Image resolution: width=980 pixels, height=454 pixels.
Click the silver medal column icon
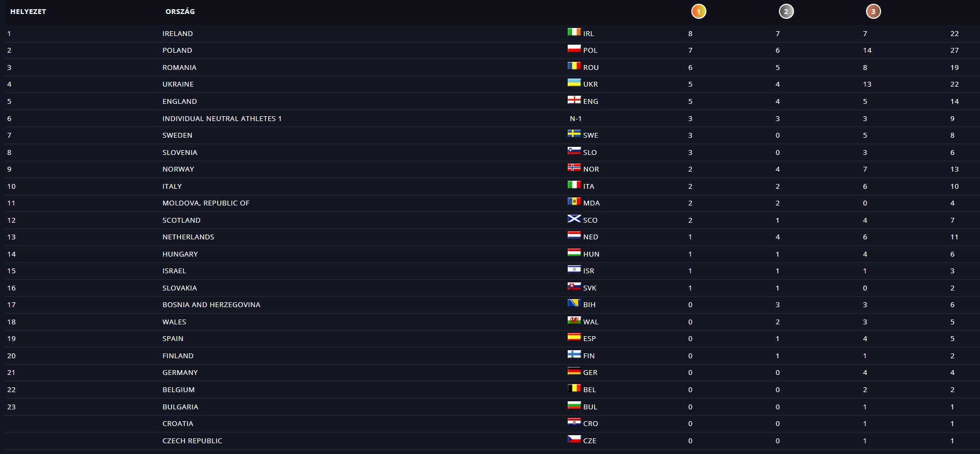click(x=786, y=11)
